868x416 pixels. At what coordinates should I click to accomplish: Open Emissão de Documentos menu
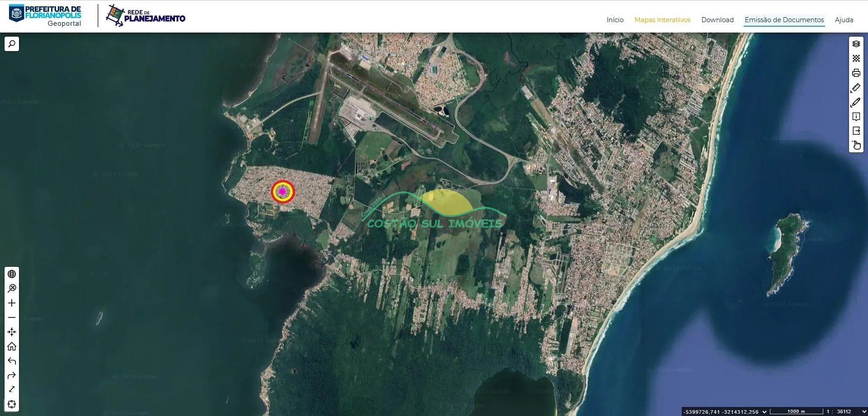(784, 20)
